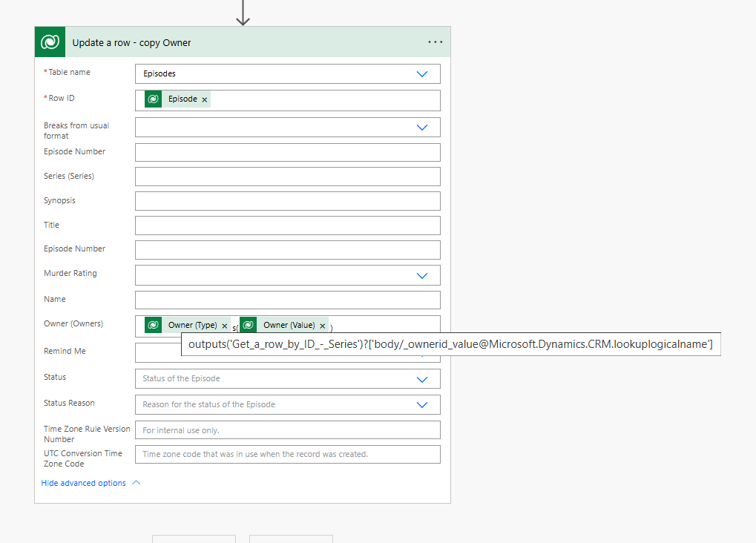Click the Dataverse icon of Owner (Value) token
Screen dimensions: 756x543
tap(249, 326)
